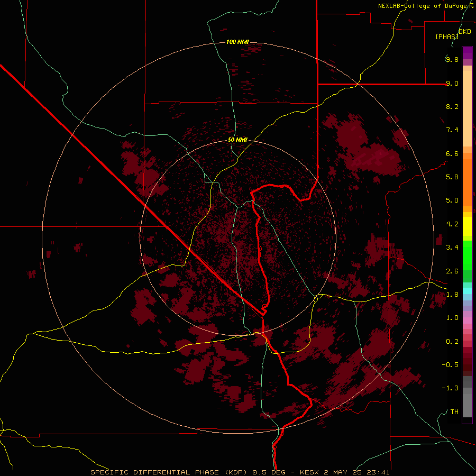Pick the yellow color bar segment
The height and width of the screenshot is (476, 476).
tap(467, 226)
